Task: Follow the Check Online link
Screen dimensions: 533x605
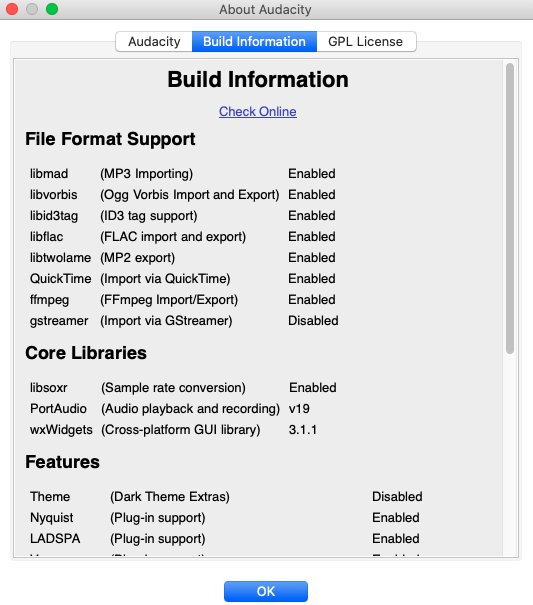Action: point(258,112)
